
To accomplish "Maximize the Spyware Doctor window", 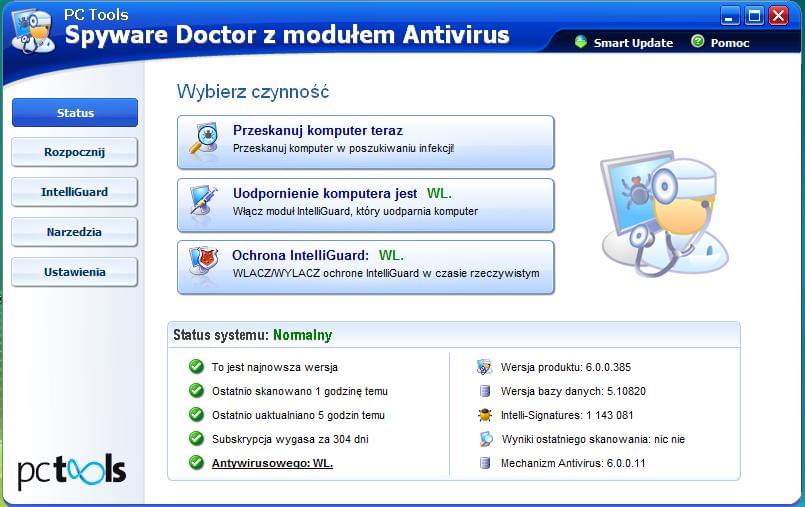I will pos(754,16).
